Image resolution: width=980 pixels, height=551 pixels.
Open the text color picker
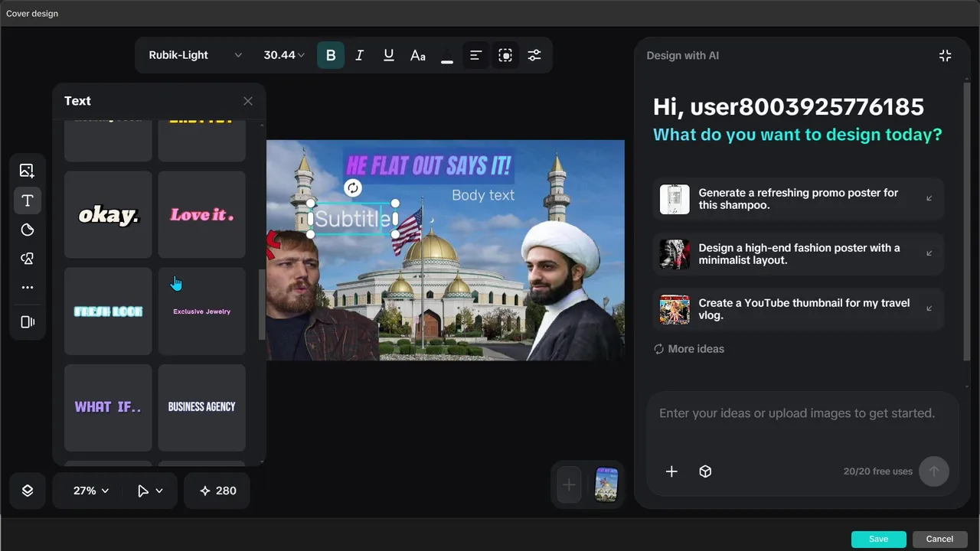coord(447,55)
